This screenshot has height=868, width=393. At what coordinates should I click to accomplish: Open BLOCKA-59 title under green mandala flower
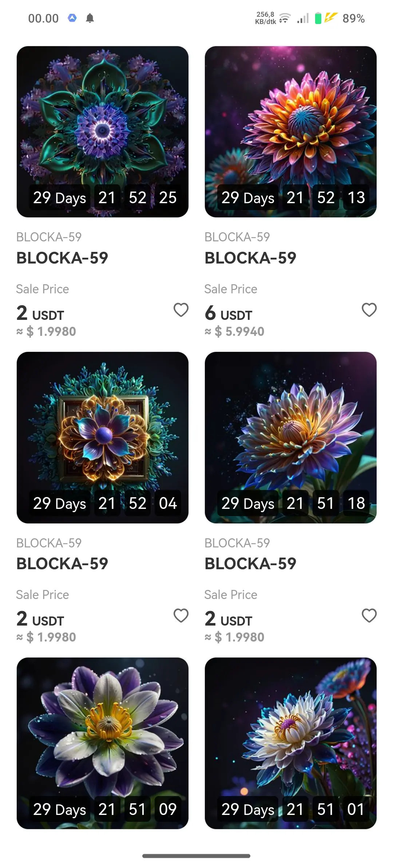point(62,258)
